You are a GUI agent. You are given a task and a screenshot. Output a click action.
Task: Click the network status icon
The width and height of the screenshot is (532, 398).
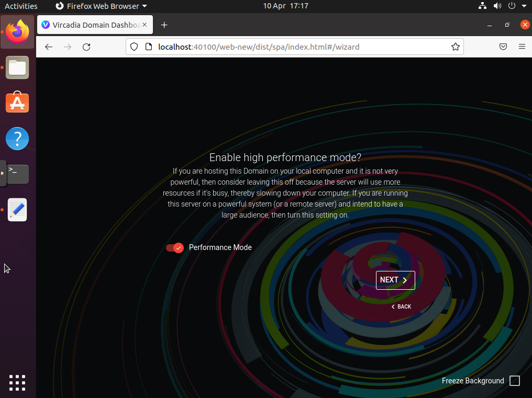[482, 6]
